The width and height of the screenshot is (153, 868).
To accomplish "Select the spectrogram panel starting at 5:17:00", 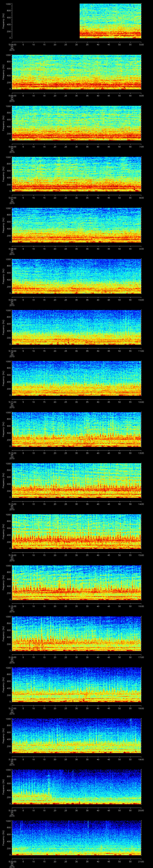I will tap(76, 684).
